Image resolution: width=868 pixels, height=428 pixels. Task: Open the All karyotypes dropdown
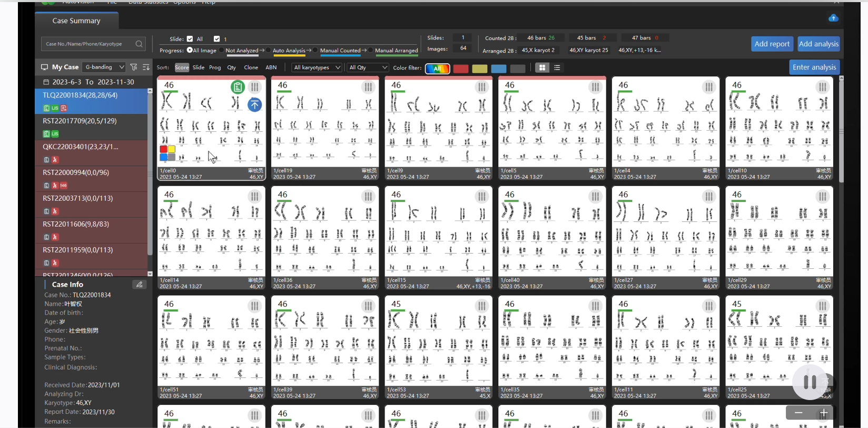(317, 67)
